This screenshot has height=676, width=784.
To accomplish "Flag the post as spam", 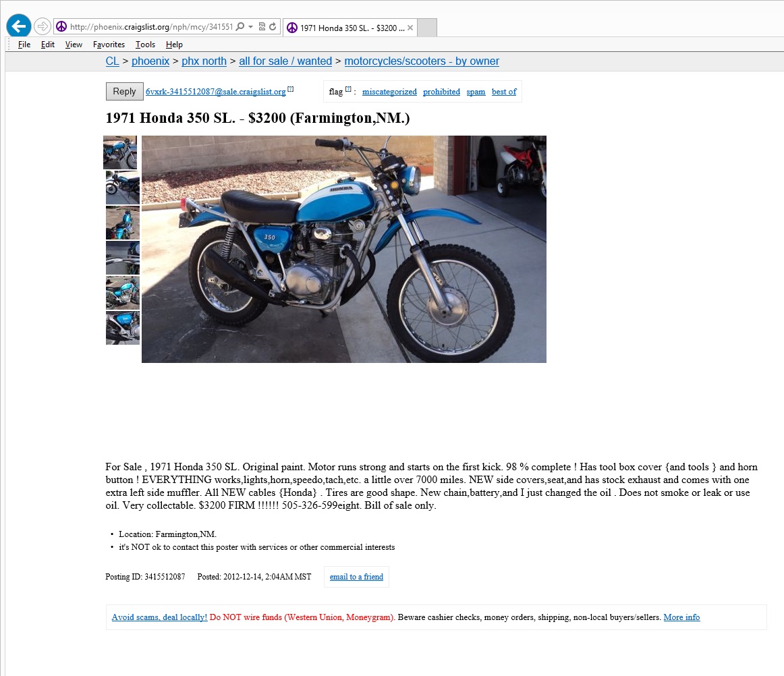I will click(x=476, y=92).
